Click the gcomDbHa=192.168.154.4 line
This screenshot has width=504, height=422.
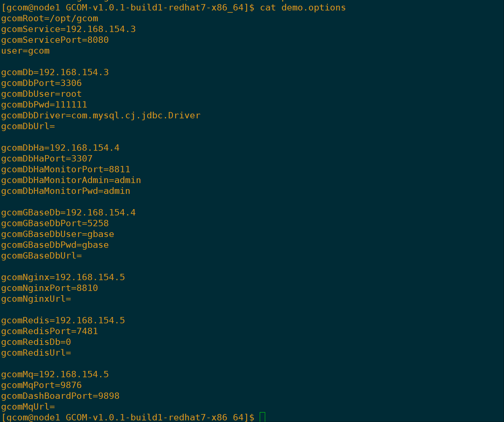click(x=60, y=148)
